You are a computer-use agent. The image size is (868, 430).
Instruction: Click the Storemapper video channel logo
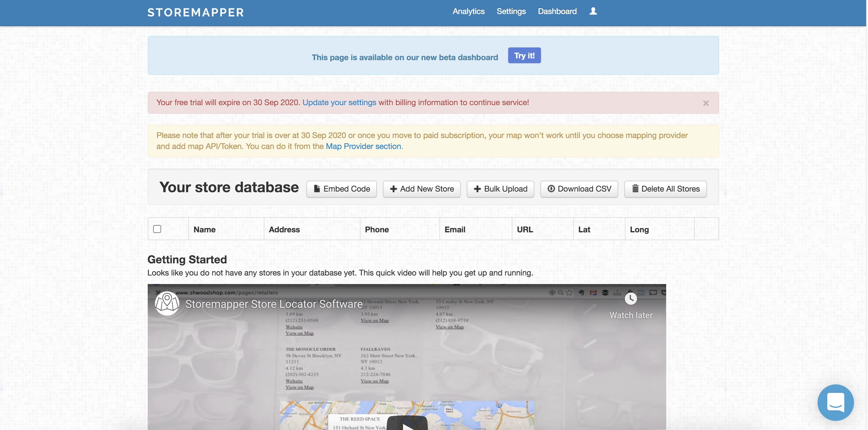coord(167,303)
